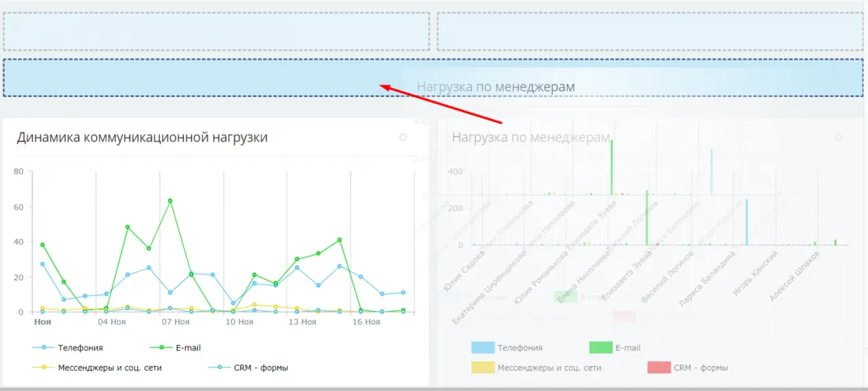Screen dimensions: 868x391
Task: Click the blue Телефония color swatch in bar legend
Action: (482, 348)
